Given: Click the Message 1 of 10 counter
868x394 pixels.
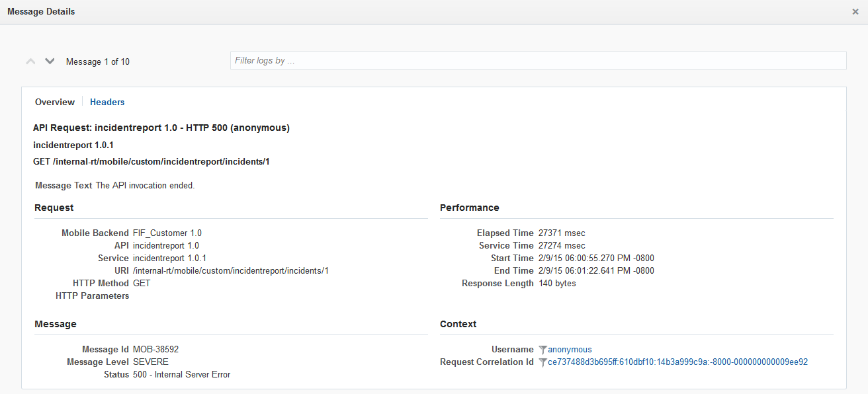Looking at the screenshot, I should pos(98,62).
